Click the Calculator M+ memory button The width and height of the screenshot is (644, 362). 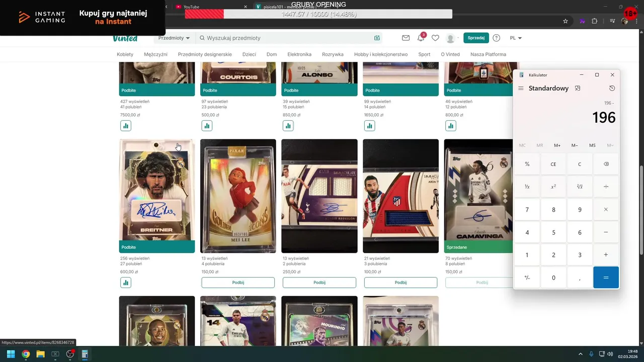(557, 145)
